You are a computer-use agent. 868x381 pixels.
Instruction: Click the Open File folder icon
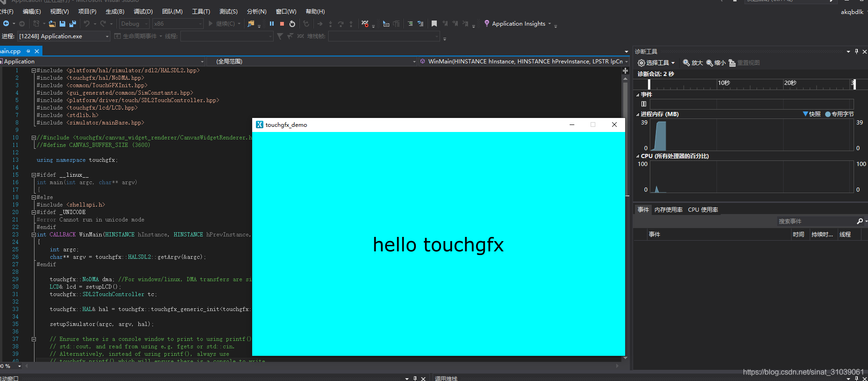(x=52, y=23)
